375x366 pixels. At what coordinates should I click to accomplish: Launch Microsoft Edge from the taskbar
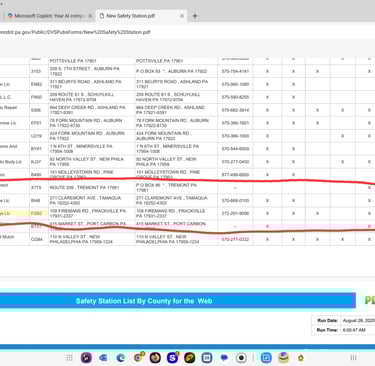[121, 358]
